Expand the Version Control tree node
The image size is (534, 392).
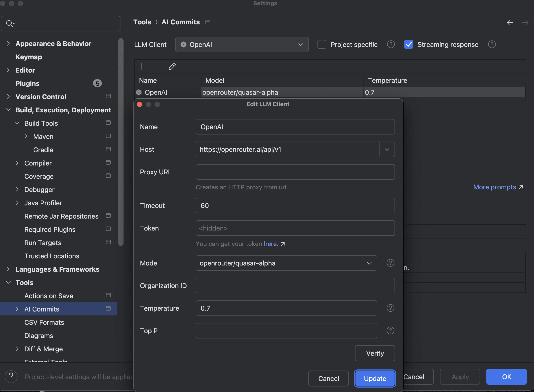[x=8, y=97]
